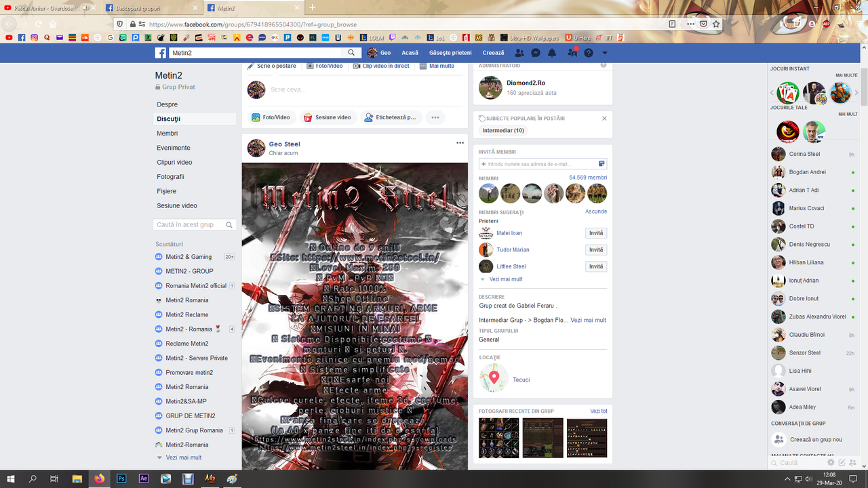
Task: Click Sesiune video composer button
Action: tap(328, 117)
